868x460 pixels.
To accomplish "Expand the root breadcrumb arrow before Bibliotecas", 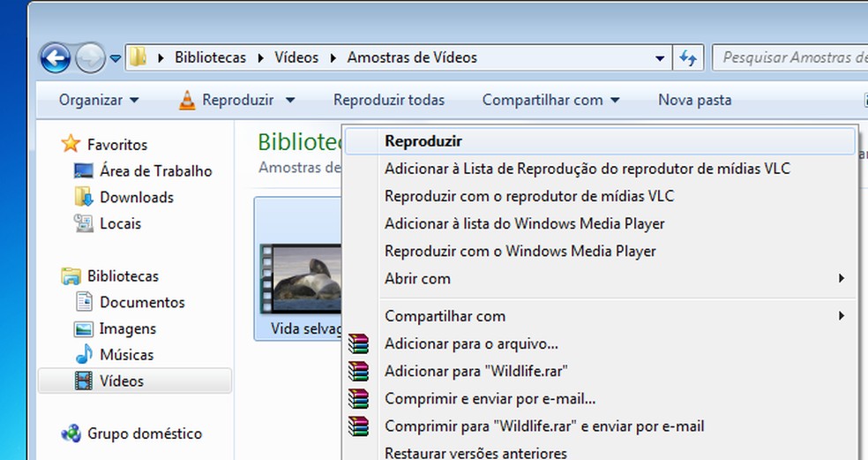I will coord(161,57).
